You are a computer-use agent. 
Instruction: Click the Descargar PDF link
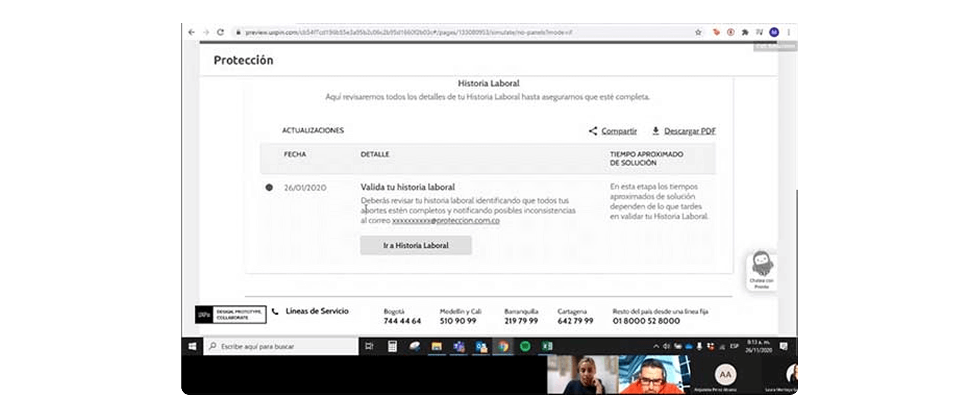tap(690, 131)
